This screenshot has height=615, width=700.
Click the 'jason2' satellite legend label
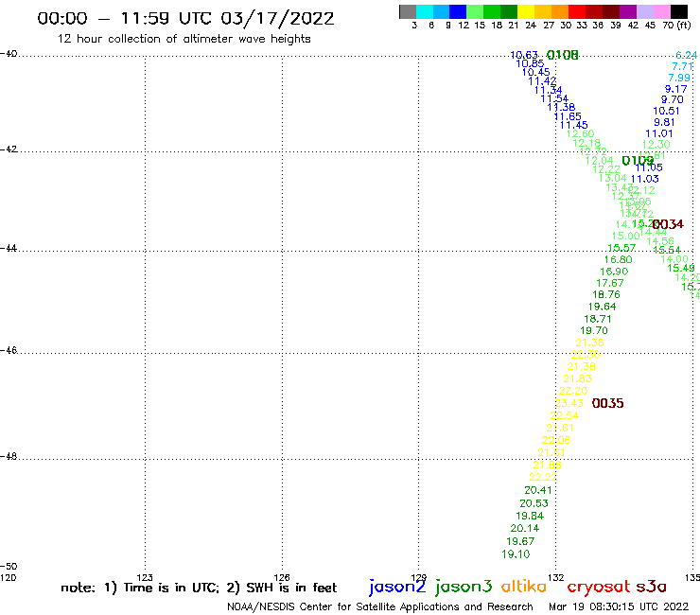pyautogui.click(x=397, y=587)
